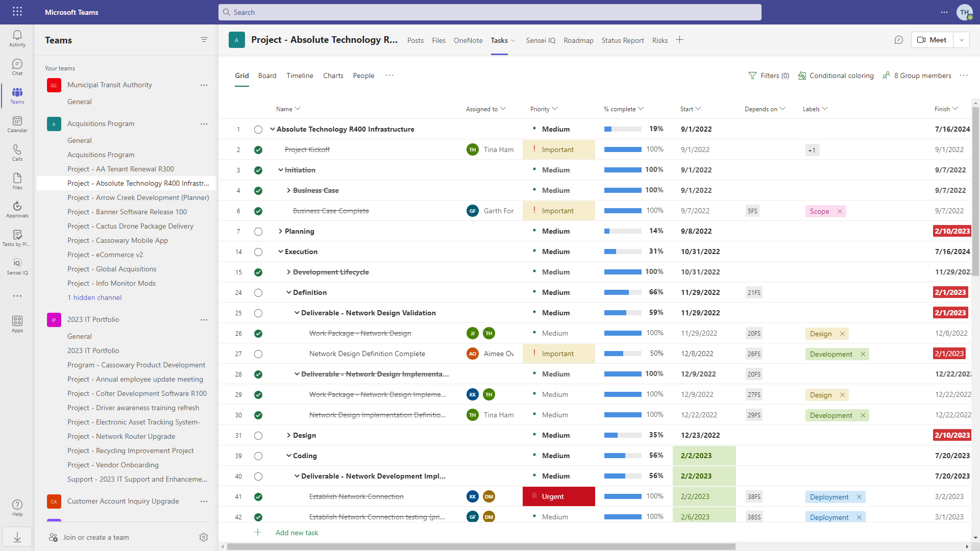
Task: Open grid more options ellipsis beside Group members
Action: click(x=964, y=76)
